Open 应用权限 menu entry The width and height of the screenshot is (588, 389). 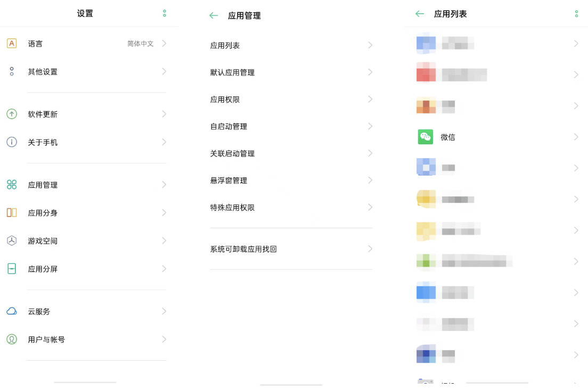225,100
